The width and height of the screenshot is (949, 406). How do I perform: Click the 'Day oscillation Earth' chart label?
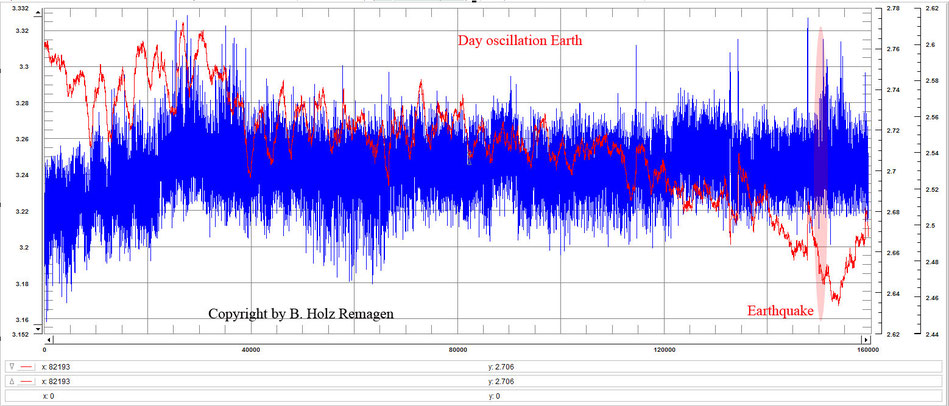point(519,41)
